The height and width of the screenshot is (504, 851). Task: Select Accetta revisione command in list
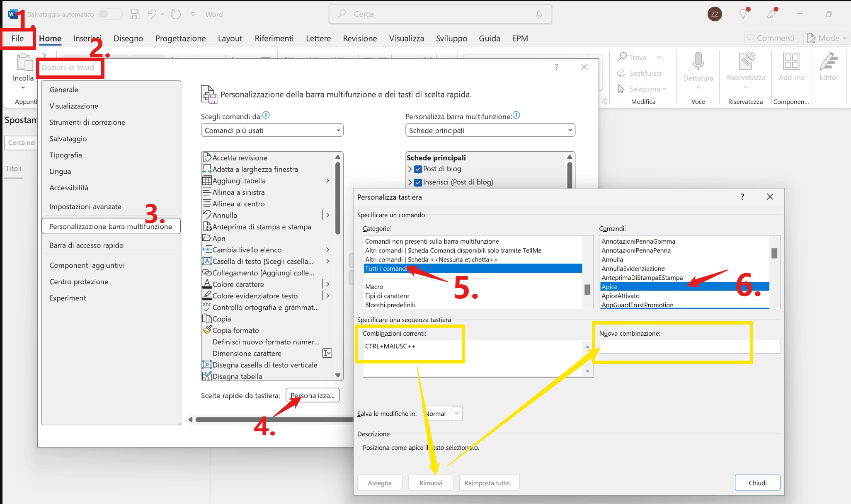268,157
